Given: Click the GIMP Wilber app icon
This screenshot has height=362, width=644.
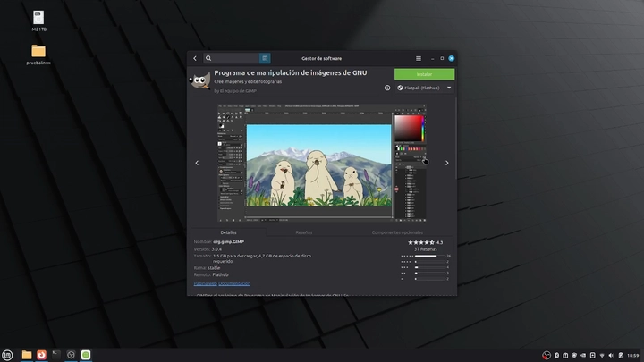Looking at the screenshot, I should (x=200, y=80).
